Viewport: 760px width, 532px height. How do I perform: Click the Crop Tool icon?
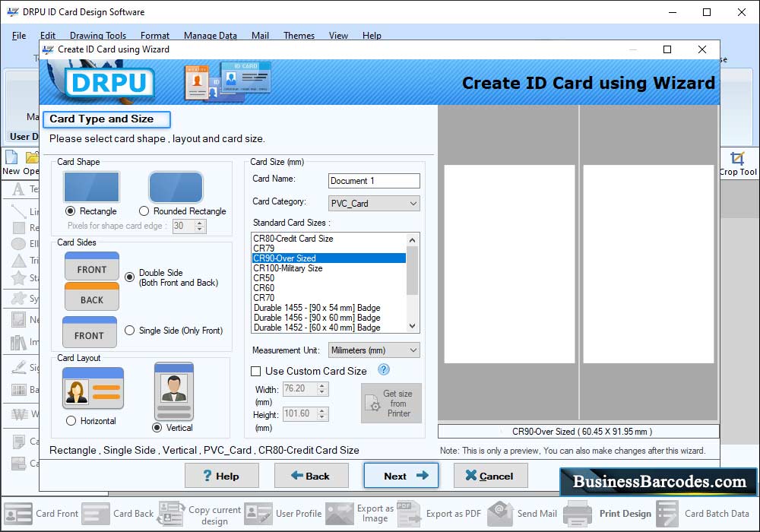(x=737, y=158)
